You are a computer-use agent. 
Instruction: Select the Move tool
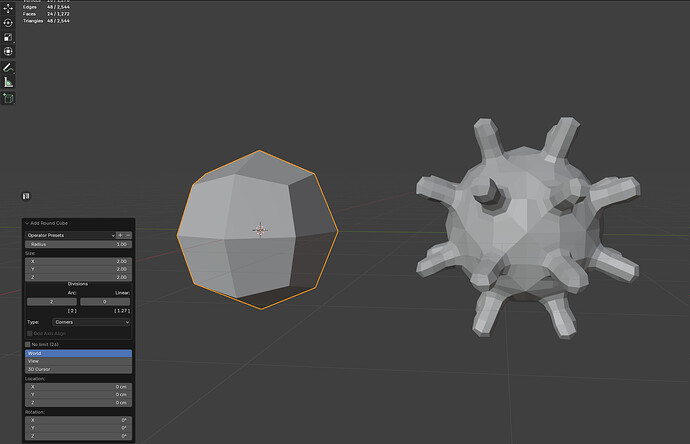pos(8,8)
